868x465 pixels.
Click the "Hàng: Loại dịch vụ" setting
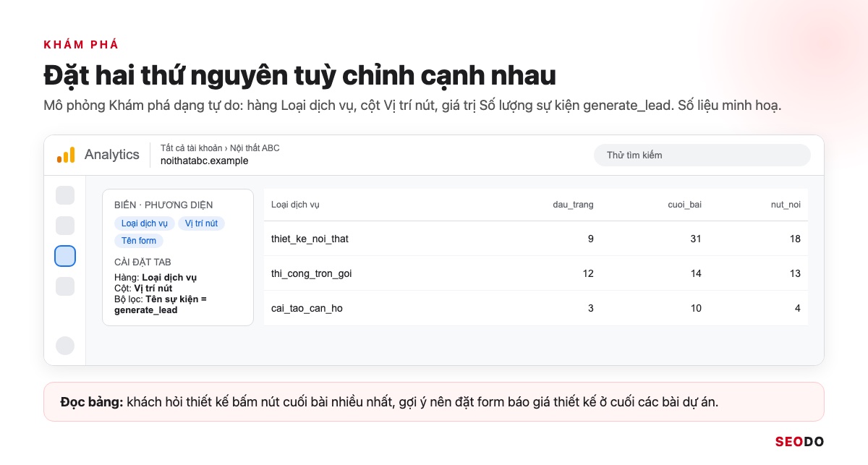[156, 277]
